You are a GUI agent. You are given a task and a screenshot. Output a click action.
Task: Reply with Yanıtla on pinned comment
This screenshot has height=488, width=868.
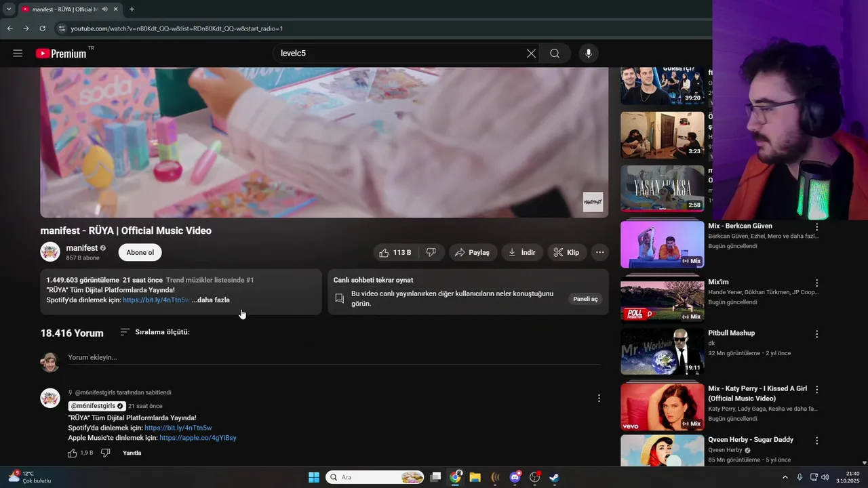132,453
